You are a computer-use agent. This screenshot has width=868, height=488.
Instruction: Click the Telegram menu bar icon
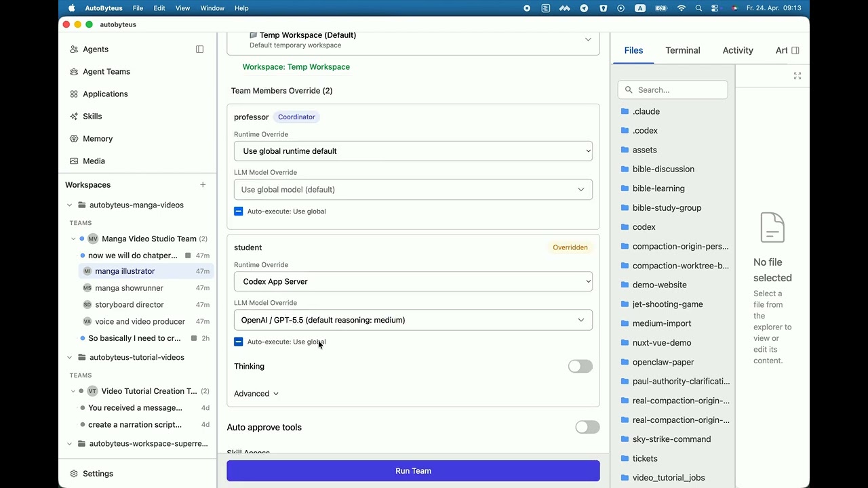coord(584,8)
